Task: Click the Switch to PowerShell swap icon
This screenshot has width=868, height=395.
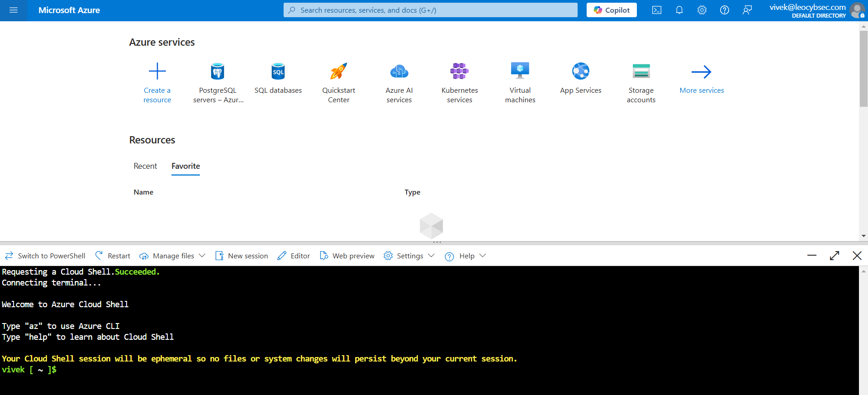Action: pyautogui.click(x=9, y=256)
